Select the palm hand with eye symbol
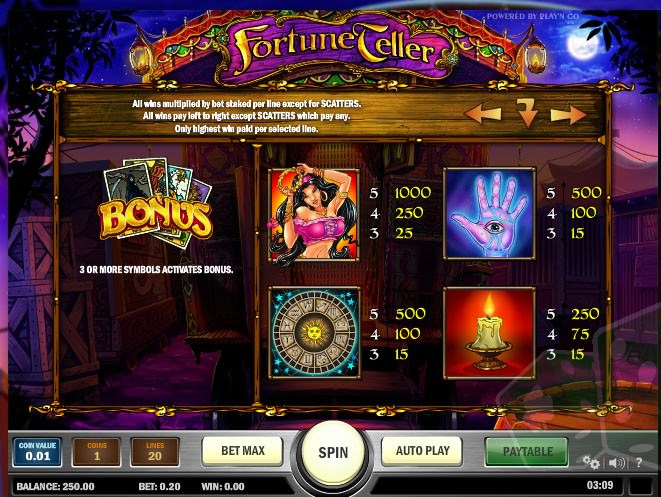661x497 pixels. coord(489,213)
